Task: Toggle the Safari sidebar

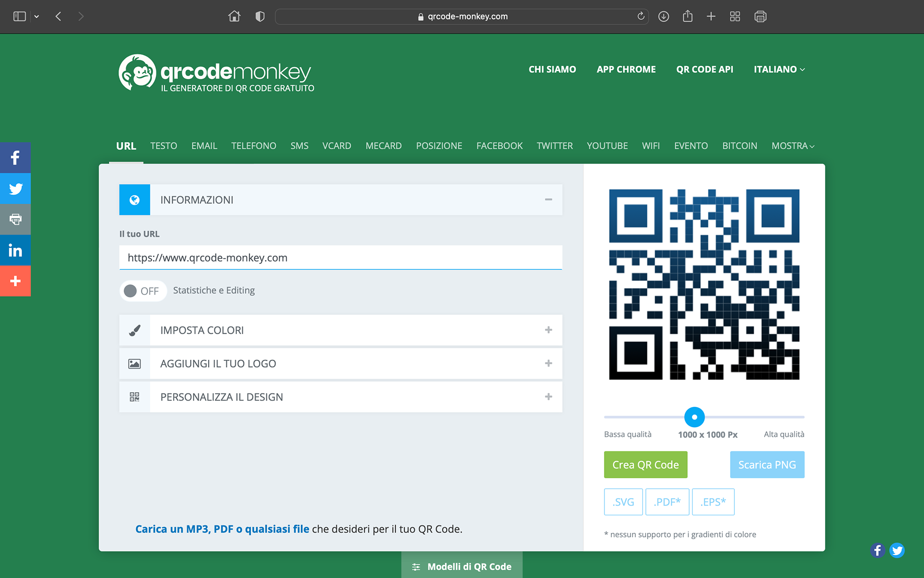Action: point(19,16)
